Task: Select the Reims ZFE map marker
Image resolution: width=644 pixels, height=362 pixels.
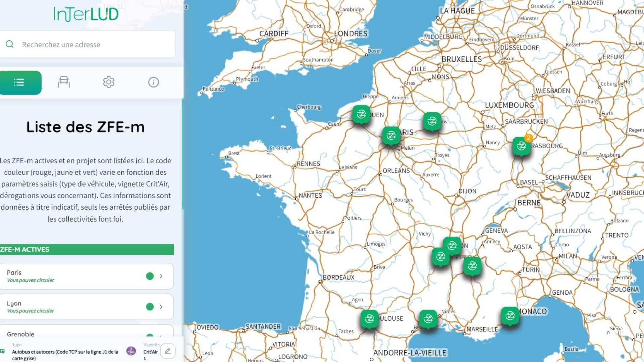Action: pyautogui.click(x=432, y=121)
